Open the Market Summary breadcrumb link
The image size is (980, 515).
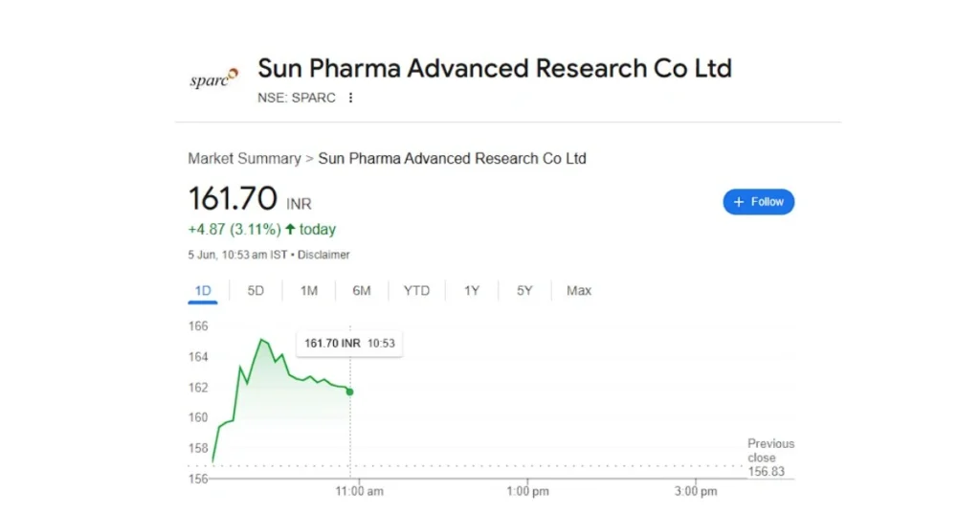coord(244,159)
